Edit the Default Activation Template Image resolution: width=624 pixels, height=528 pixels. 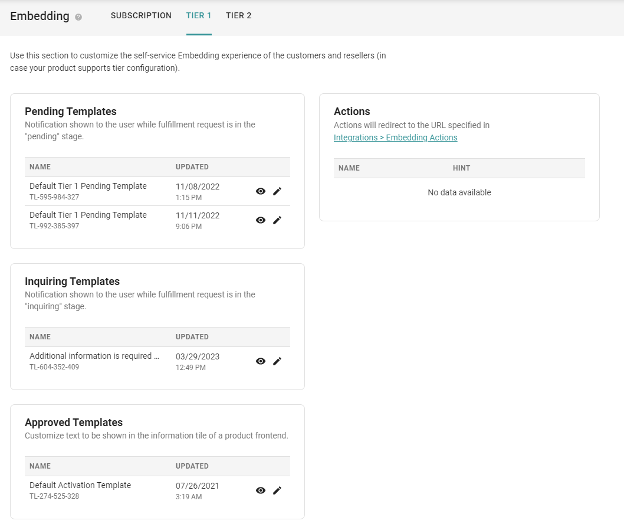pyautogui.click(x=277, y=490)
